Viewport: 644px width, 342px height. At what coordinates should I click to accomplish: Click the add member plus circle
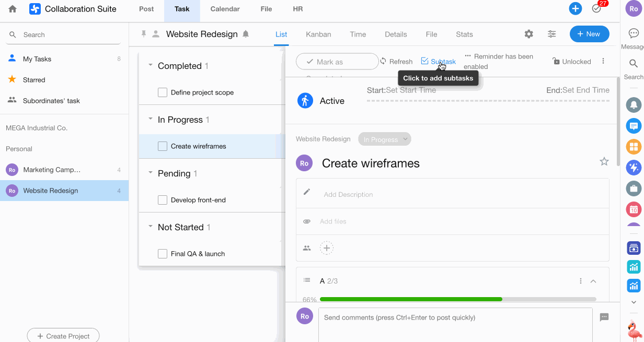327,248
